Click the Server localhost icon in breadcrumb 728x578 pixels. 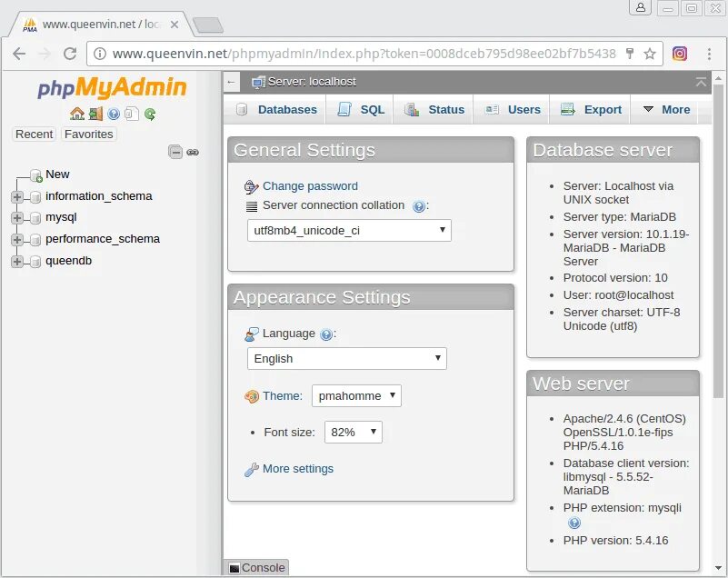point(258,82)
